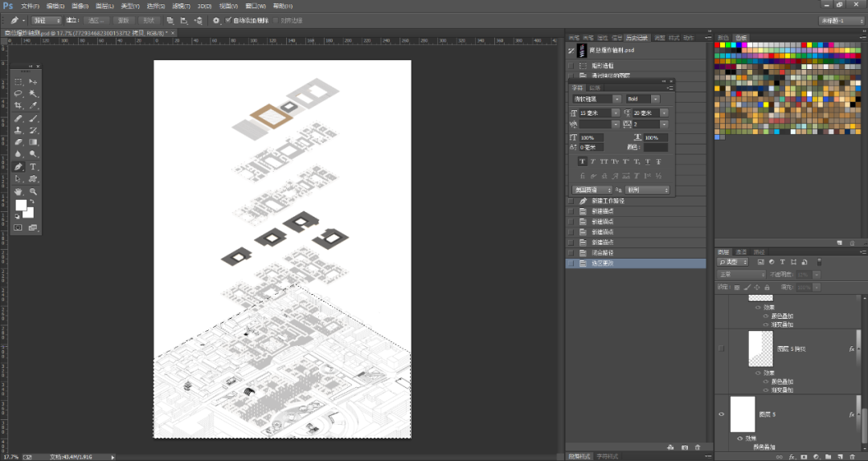Open the Character panel 颜色 swatch
The height and width of the screenshot is (461, 868).
(x=656, y=148)
